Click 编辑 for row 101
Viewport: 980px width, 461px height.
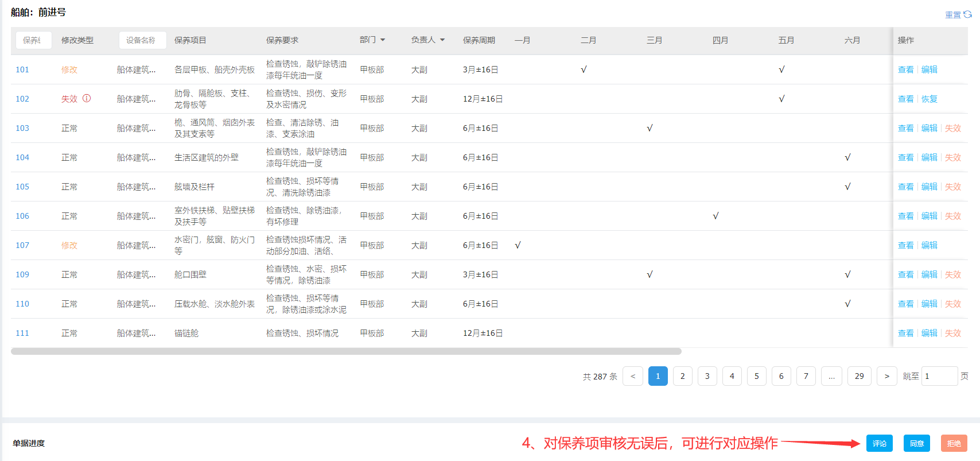(930, 69)
